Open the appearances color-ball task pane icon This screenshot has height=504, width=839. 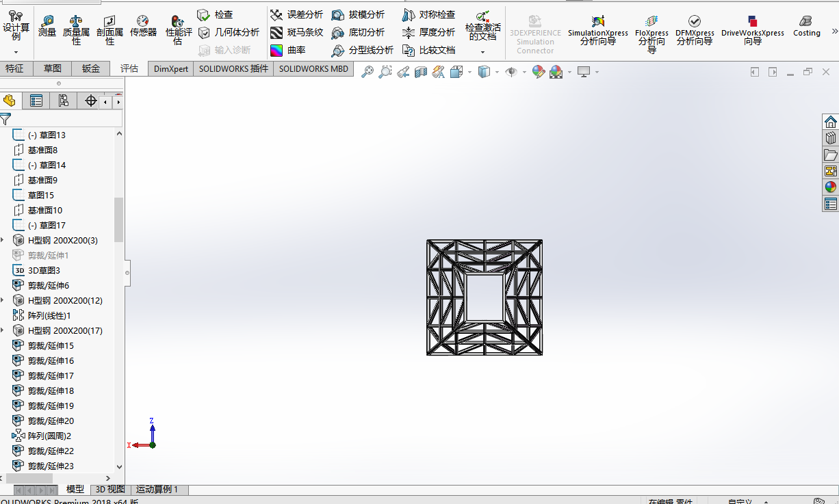(x=831, y=187)
